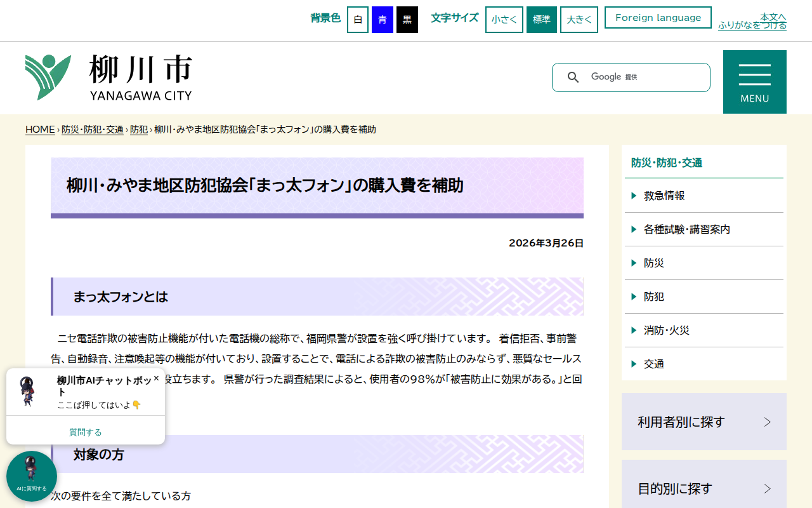The width and height of the screenshot is (812, 508).
Task: Open 救急情報 in the sidebar menu
Action: click(x=704, y=196)
